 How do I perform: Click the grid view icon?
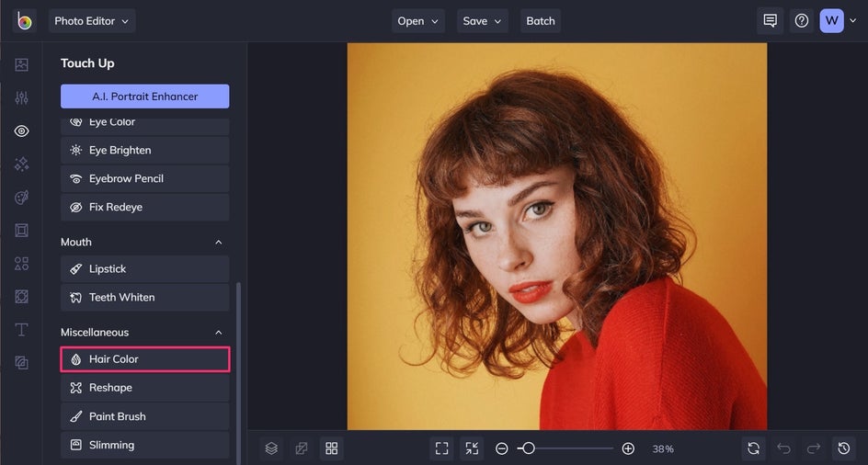332,448
